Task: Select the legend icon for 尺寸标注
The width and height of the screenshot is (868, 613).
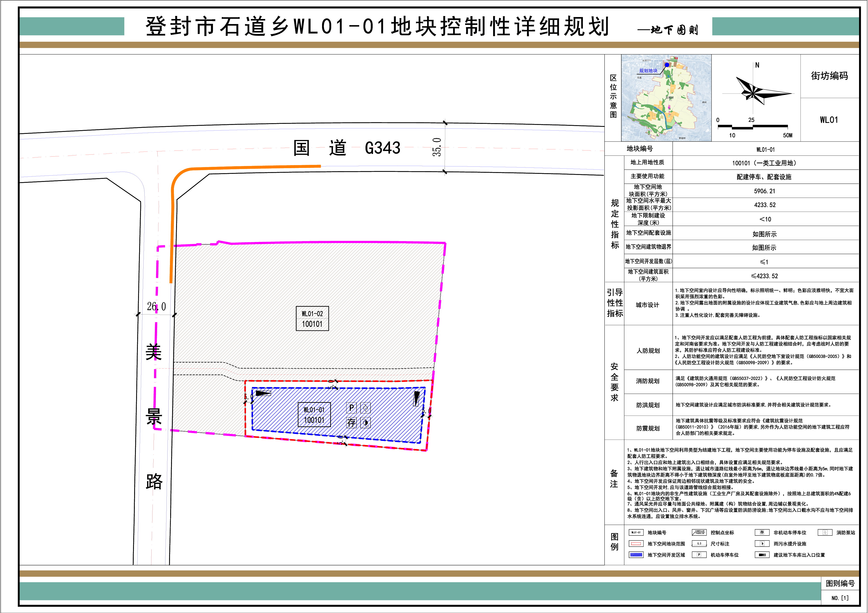Action: coord(699,544)
